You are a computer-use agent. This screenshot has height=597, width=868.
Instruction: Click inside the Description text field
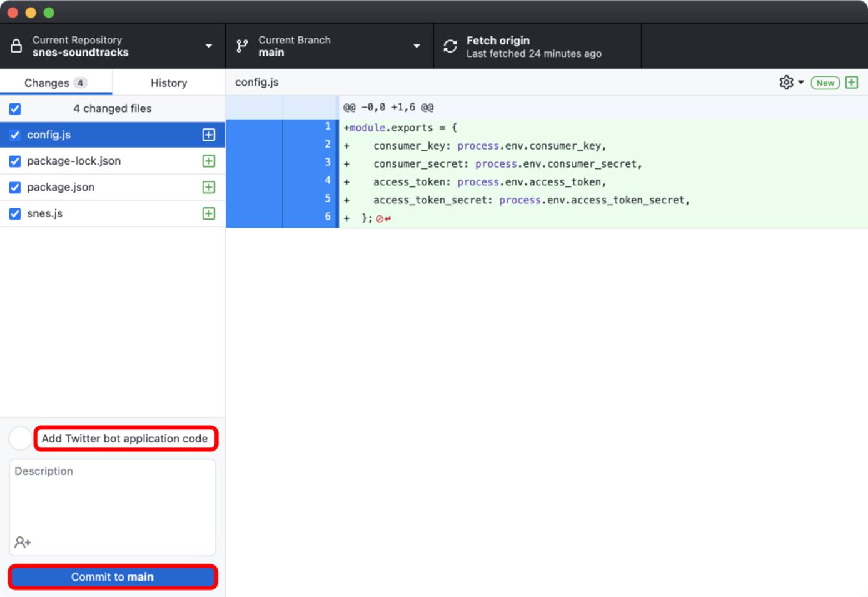113,501
